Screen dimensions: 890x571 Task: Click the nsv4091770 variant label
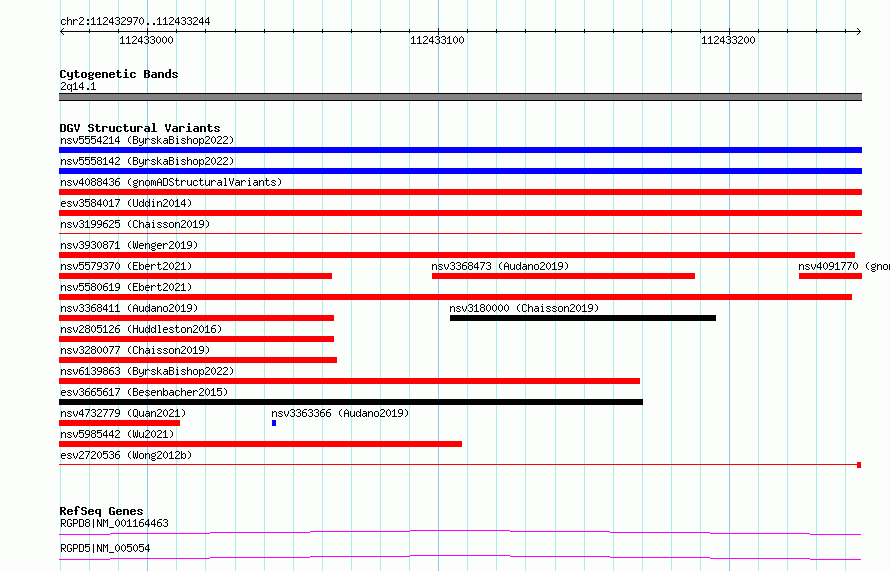pyautogui.click(x=843, y=266)
